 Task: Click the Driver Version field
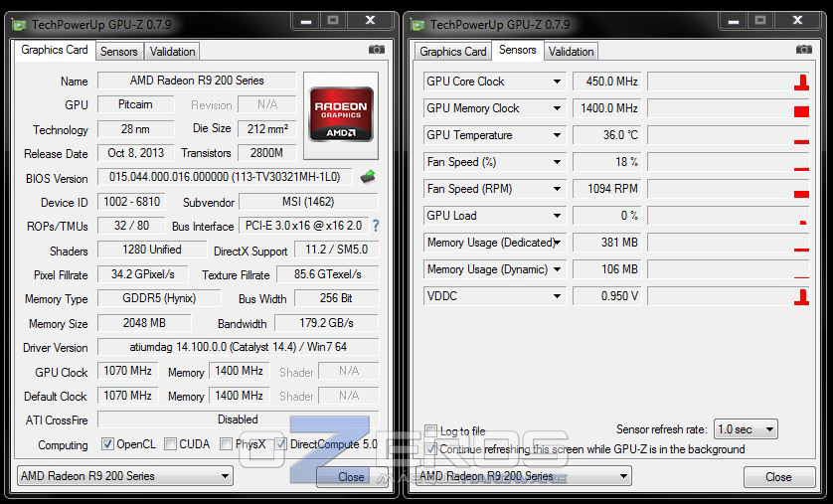[x=238, y=347]
